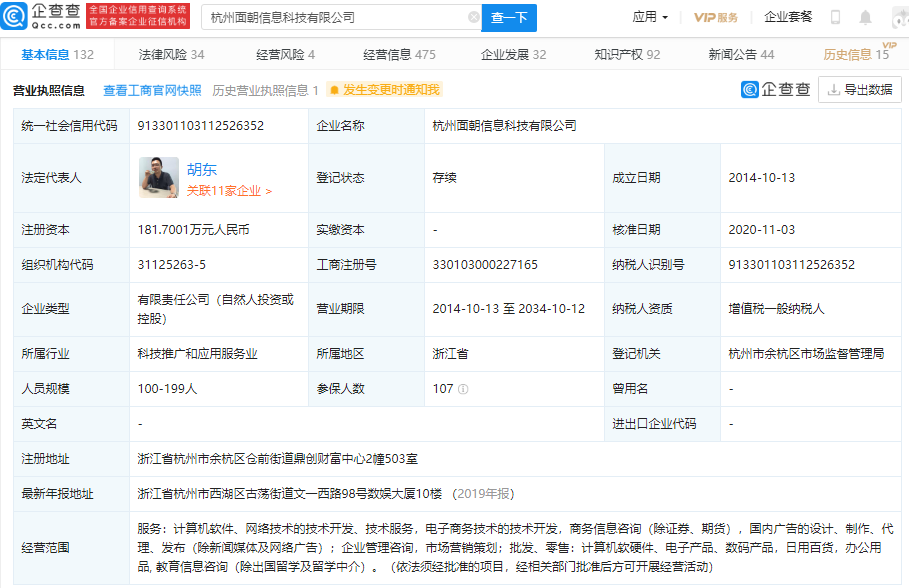Clear the search box with the X icon
This screenshot has width=909, height=588.
click(473, 17)
